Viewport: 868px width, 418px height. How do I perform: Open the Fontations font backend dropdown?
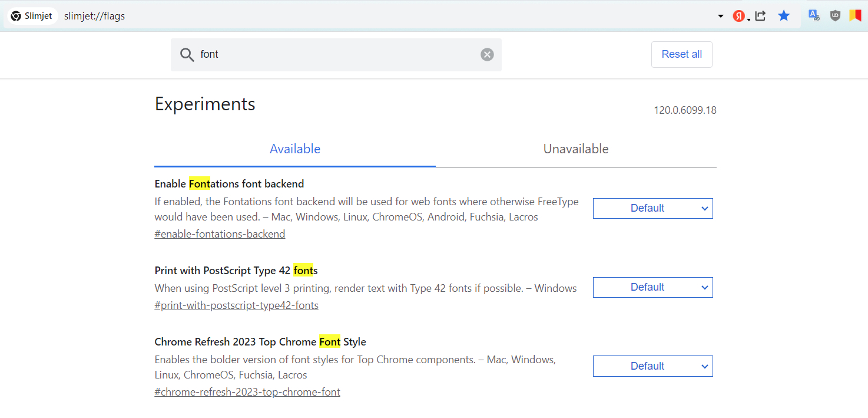(x=652, y=209)
